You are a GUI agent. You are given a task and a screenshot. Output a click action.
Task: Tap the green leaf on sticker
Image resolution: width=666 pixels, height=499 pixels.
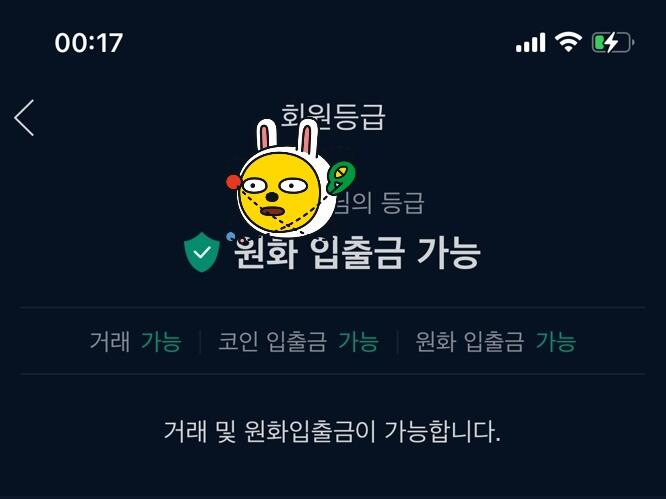tap(341, 178)
